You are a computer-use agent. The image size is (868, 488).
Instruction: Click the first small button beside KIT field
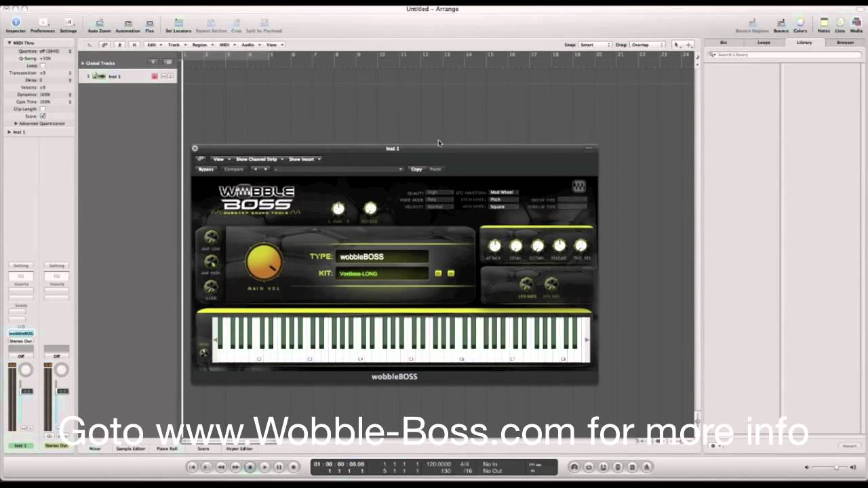tap(438, 273)
